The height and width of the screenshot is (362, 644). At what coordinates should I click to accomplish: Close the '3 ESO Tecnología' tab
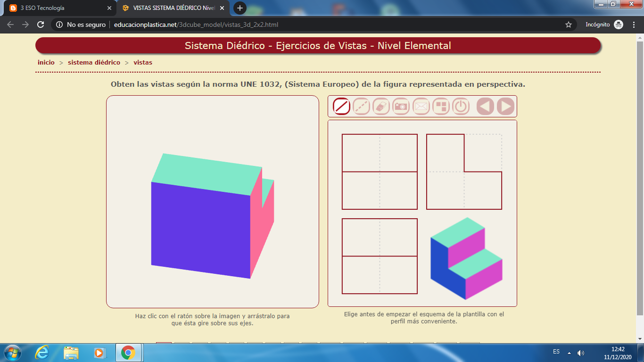pyautogui.click(x=109, y=8)
